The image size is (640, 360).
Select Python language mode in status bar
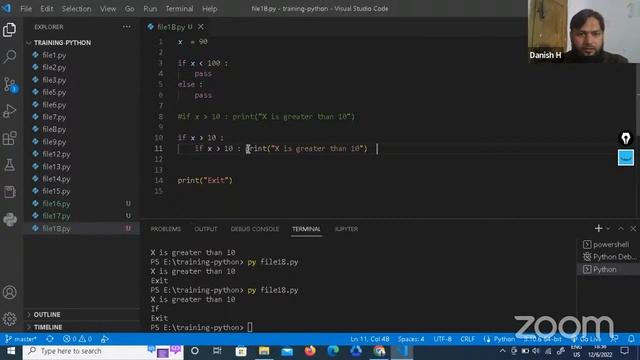pyautogui.click(x=504, y=339)
